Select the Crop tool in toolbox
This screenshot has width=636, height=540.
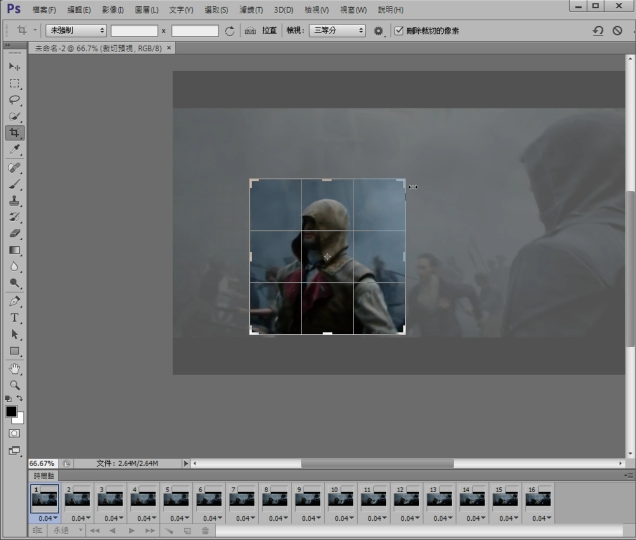(14, 133)
